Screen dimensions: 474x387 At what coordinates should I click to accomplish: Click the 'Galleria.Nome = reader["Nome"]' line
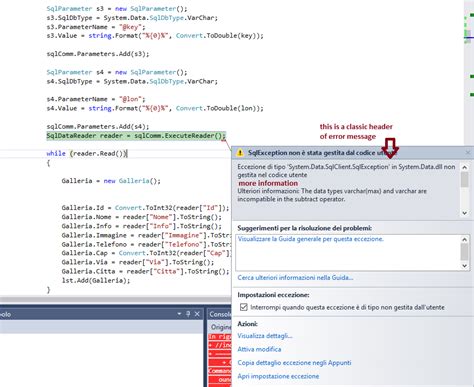[x=141, y=217]
